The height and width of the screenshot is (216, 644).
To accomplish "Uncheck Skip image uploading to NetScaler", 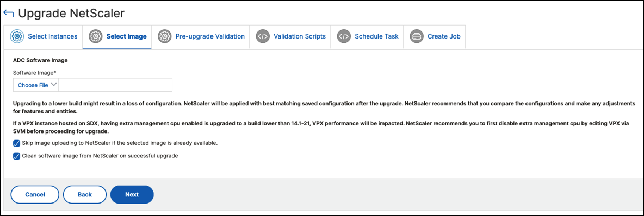I will (16, 143).
